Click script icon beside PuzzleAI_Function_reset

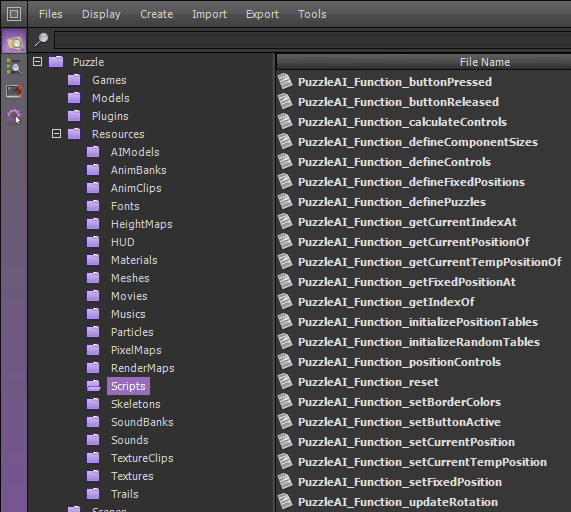tap(285, 382)
